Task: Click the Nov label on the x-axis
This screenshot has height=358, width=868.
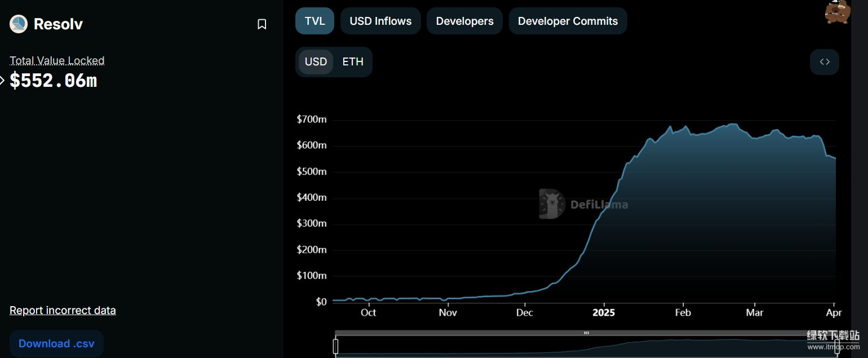Action: (x=448, y=312)
